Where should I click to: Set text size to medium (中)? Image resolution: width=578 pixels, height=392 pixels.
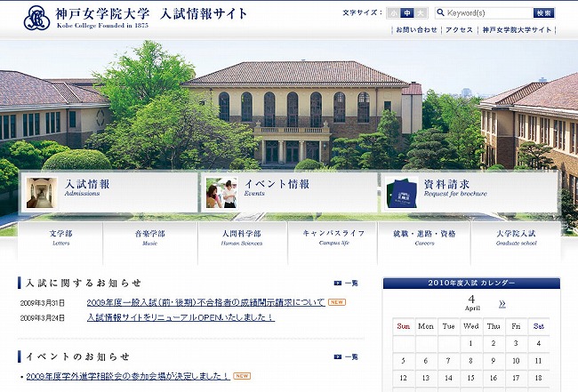click(407, 13)
